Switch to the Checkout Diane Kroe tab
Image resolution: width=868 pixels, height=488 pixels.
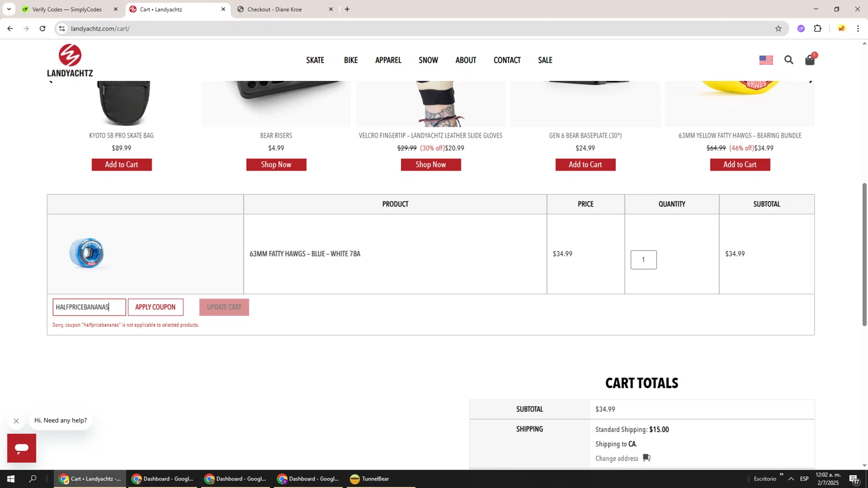coord(274,9)
